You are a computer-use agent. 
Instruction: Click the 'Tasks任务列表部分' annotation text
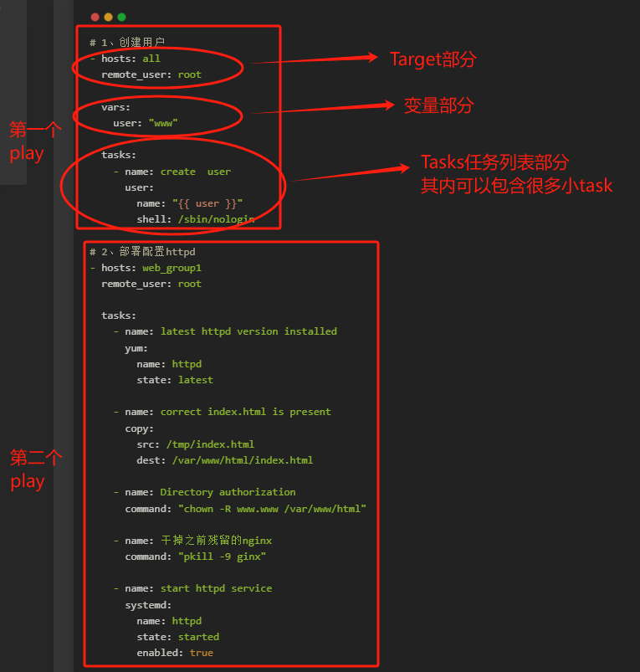[494, 162]
